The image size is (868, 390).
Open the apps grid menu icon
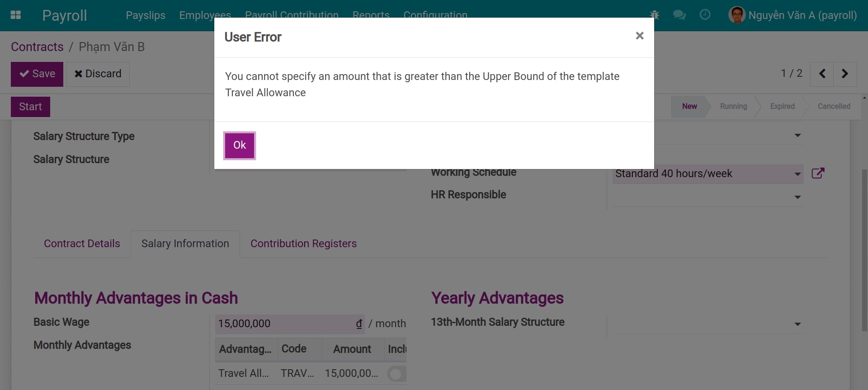click(16, 15)
